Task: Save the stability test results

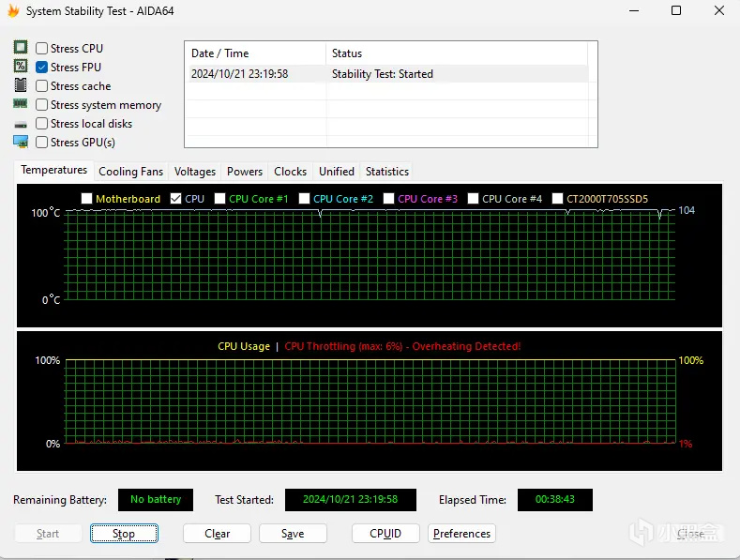Action: pos(293,534)
